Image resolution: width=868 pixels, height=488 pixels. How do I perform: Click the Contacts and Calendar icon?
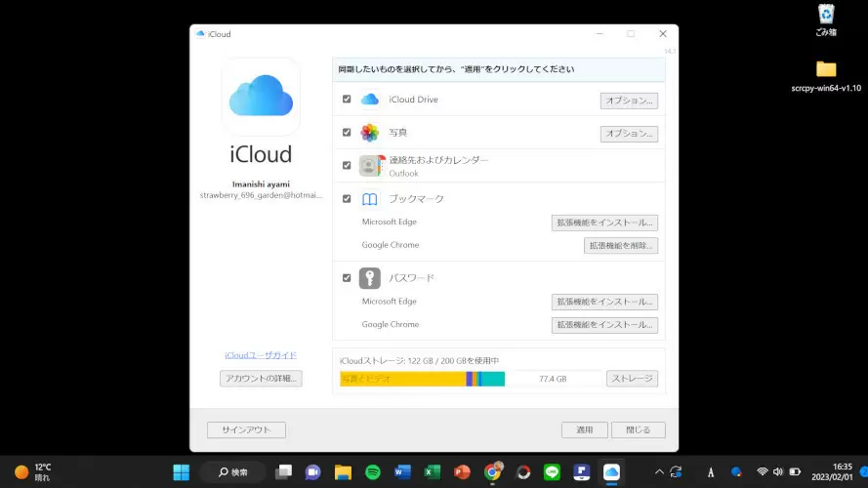pos(370,165)
